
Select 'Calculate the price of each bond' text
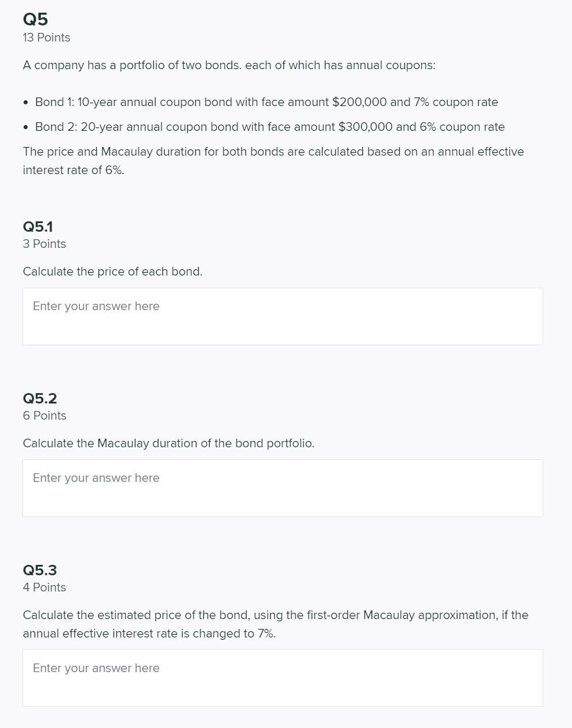point(112,271)
